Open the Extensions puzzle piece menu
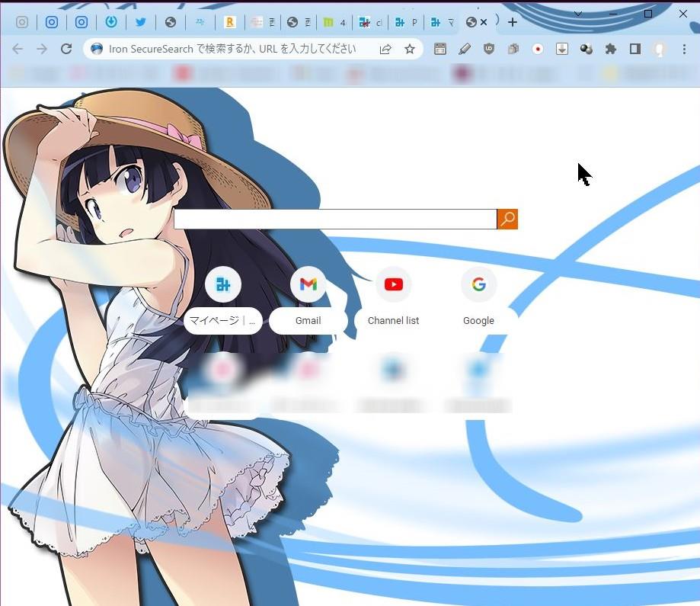The image size is (700, 606). [x=611, y=49]
